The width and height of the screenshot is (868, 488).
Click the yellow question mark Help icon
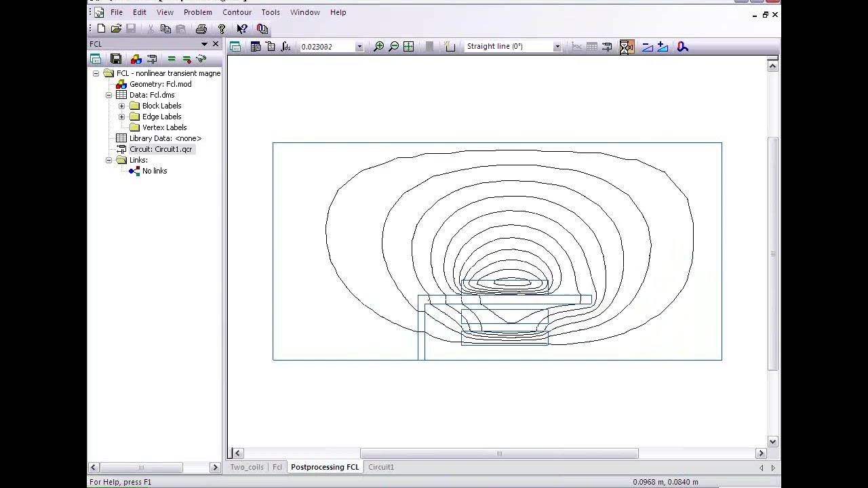221,28
